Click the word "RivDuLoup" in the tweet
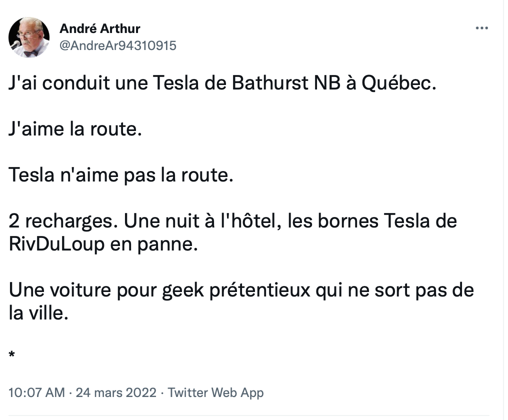Viewport: 508px width, 420px height. coord(56,244)
